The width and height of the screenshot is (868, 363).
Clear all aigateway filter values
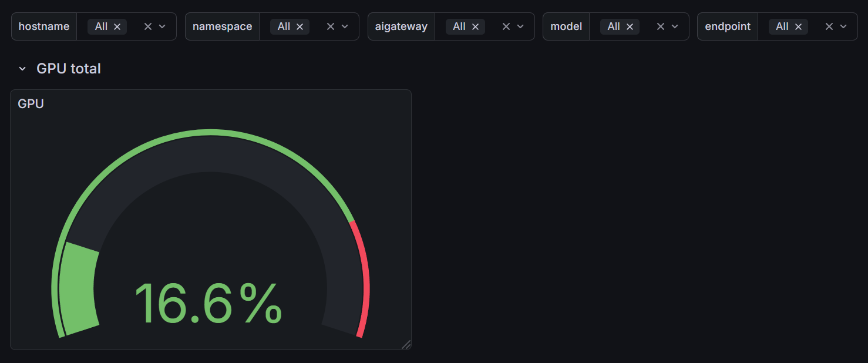pos(506,26)
